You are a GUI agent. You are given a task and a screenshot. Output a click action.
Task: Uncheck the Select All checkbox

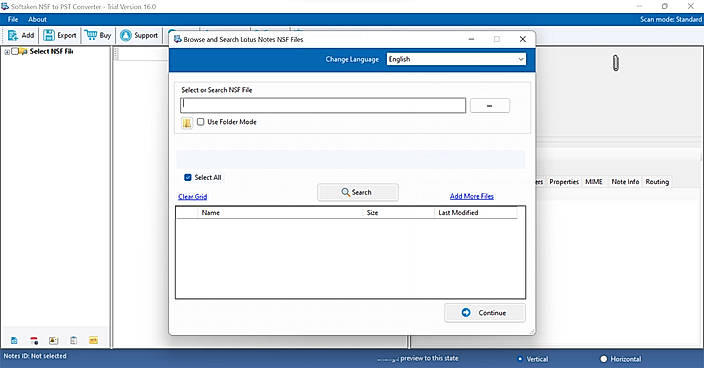tap(188, 177)
